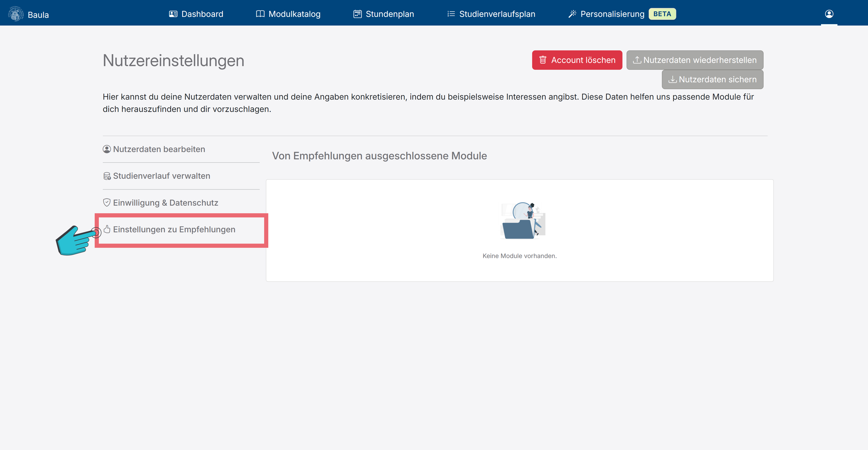Select Nutzerdaten bearbeiten tab

pos(181,149)
